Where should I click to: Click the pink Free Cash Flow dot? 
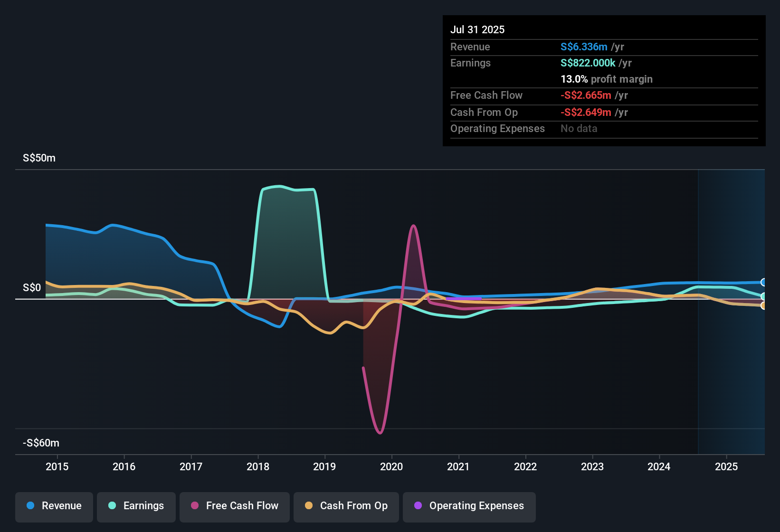point(195,506)
